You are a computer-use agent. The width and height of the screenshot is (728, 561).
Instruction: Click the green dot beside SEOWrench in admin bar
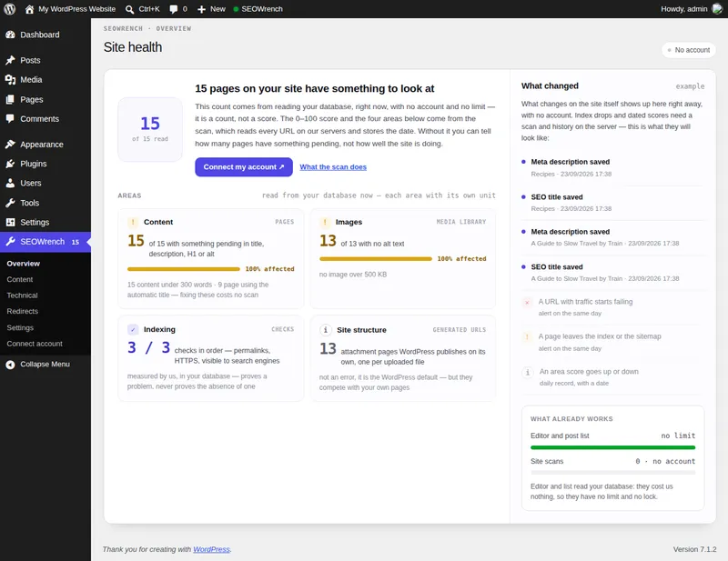236,9
